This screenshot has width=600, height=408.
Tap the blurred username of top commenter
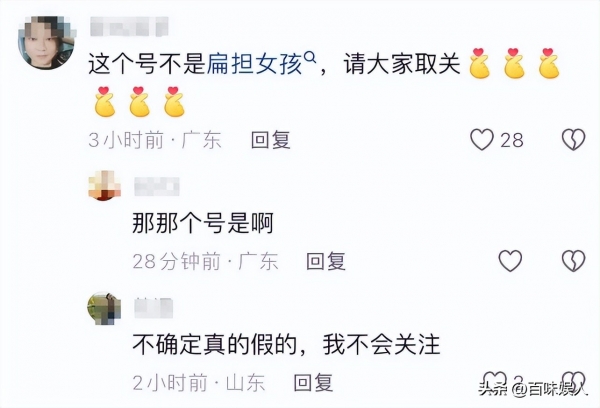(129, 26)
